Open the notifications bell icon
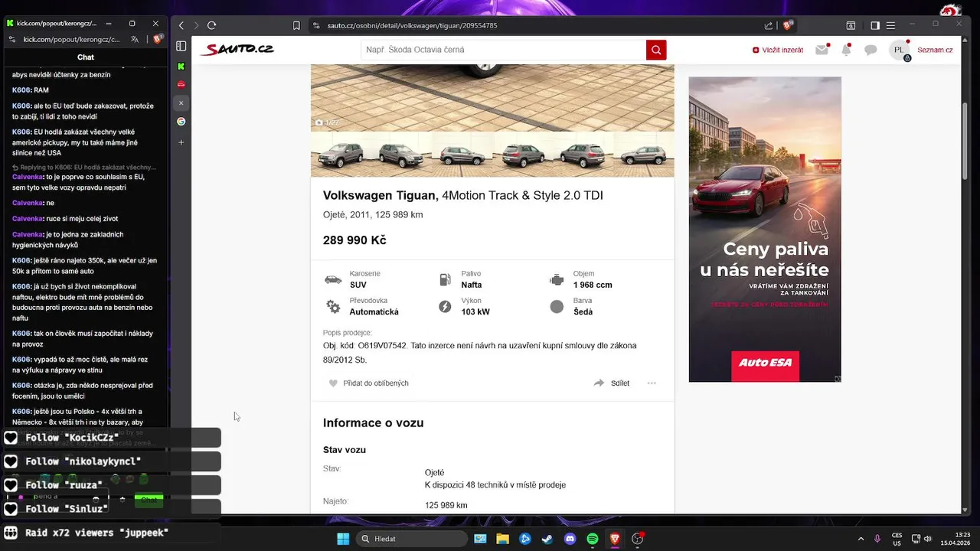The height and width of the screenshot is (551, 980). tap(846, 50)
